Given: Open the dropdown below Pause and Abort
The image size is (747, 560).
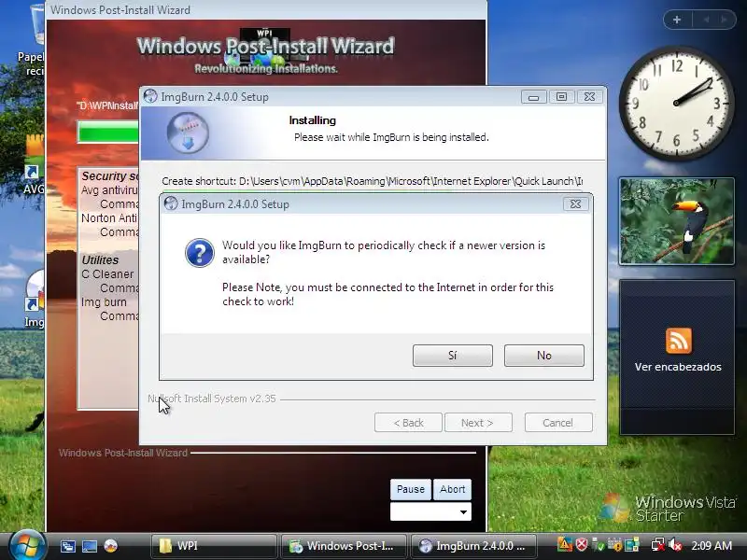Looking at the screenshot, I should coord(430,511).
